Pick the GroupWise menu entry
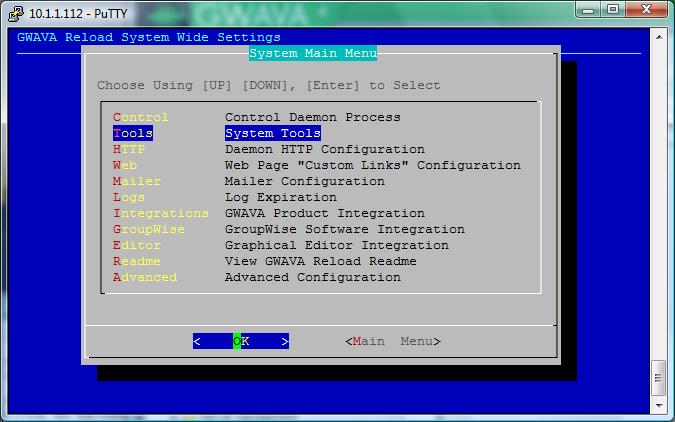675x422 pixels. point(149,229)
